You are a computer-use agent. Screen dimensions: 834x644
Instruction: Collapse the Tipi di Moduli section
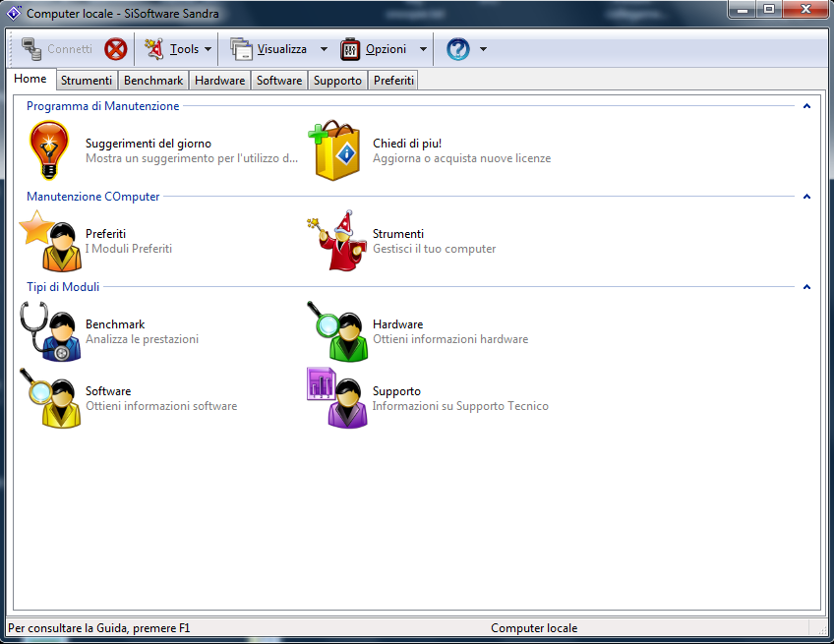[806, 287]
